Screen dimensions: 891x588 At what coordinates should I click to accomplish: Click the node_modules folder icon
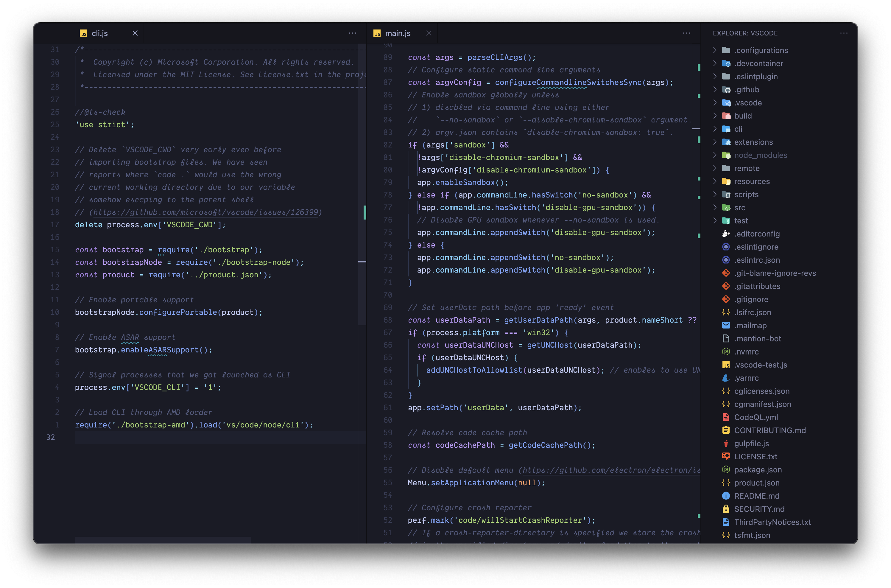pyautogui.click(x=726, y=155)
